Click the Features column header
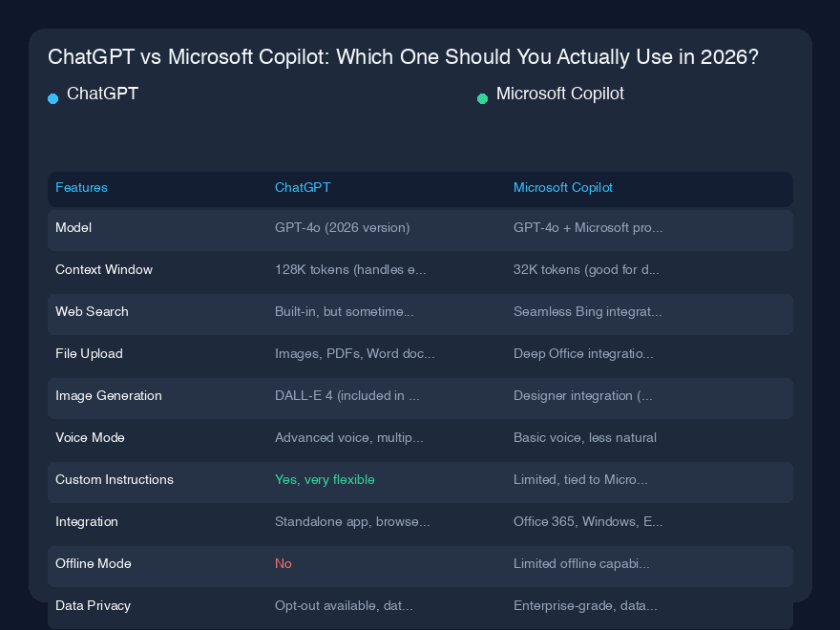This screenshot has width=840, height=630. [x=81, y=187]
